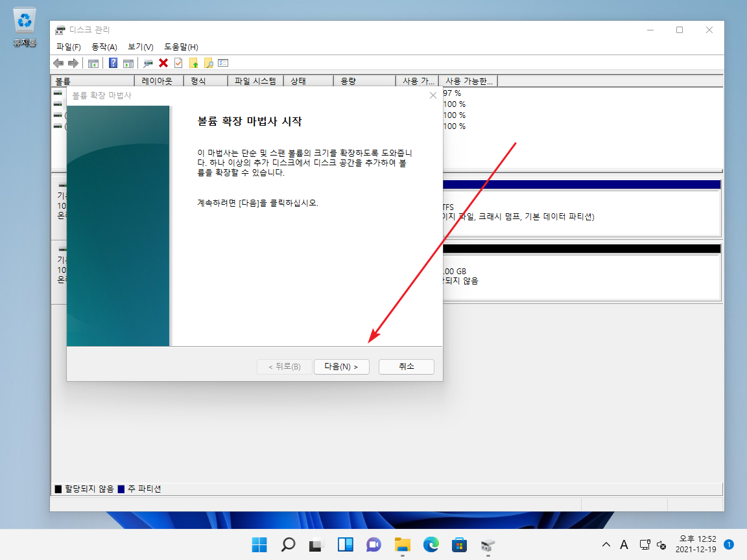The width and height of the screenshot is (747, 560).
Task: Click the black 할당되지 않음 legend swatch
Action: (58, 489)
